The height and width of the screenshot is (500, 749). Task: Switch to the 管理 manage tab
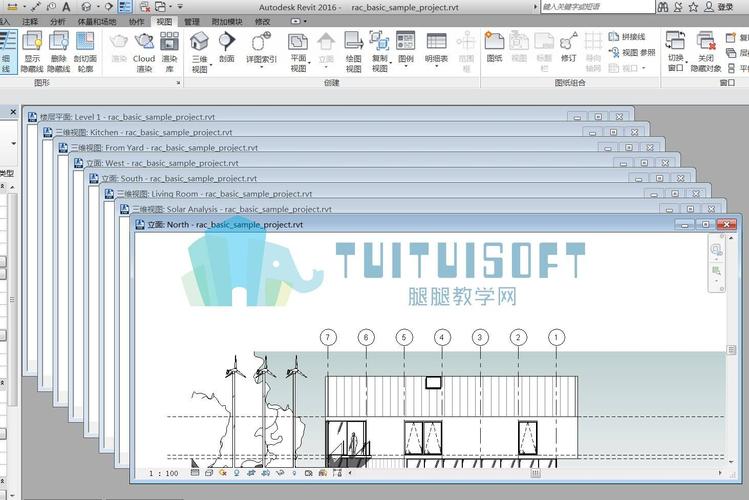pos(192,21)
